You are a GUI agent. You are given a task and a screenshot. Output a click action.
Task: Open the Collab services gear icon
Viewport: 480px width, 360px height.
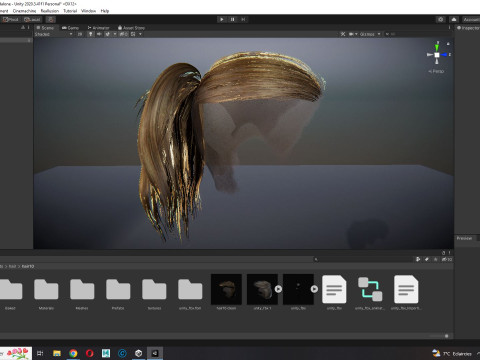click(441, 19)
